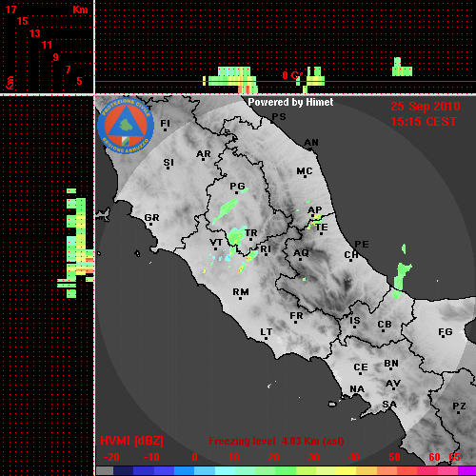This screenshot has height=476, width=476.
Task: Click the '5' km height label
Action: tap(79, 81)
